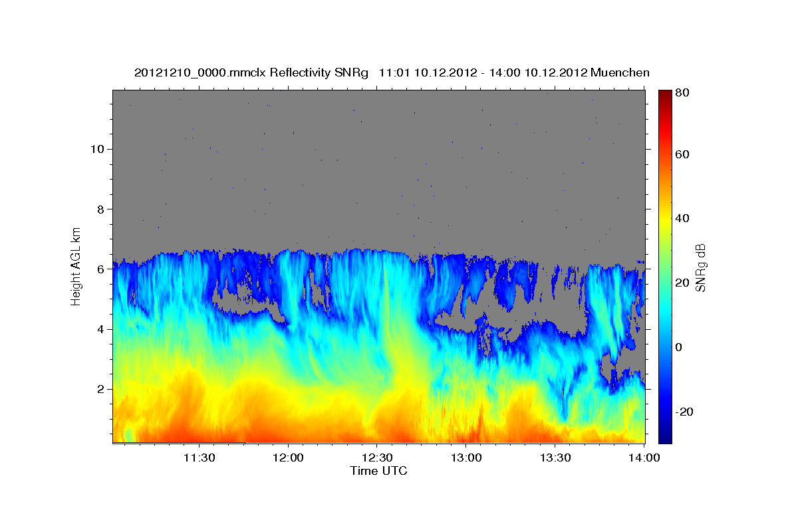This screenshot has width=798, height=532.
Task: Click the 13:00 time tick label
Action: 467,458
